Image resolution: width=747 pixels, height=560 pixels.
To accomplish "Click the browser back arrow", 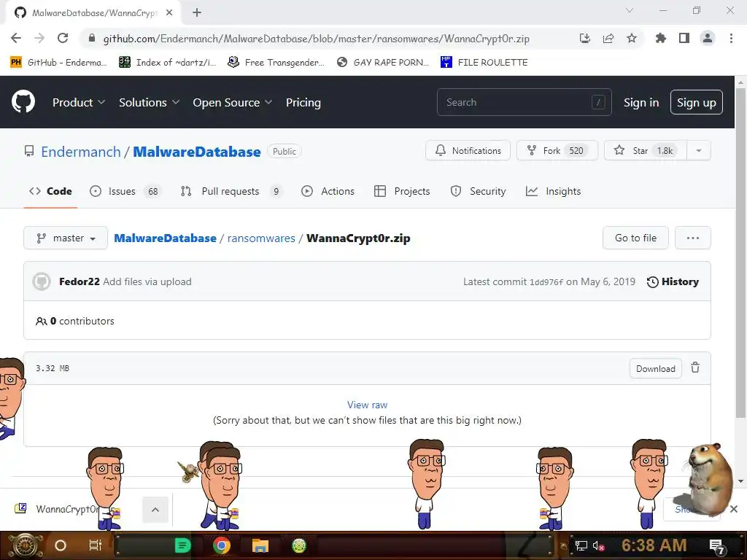I will 16,38.
